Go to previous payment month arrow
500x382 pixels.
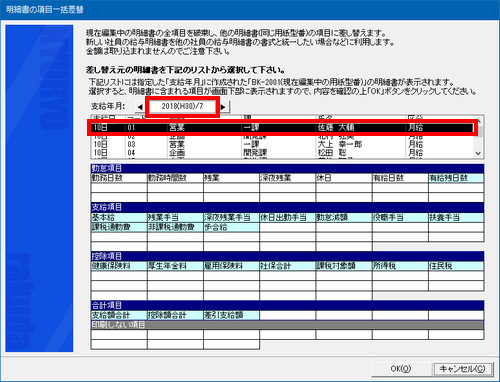pyautogui.click(x=140, y=107)
